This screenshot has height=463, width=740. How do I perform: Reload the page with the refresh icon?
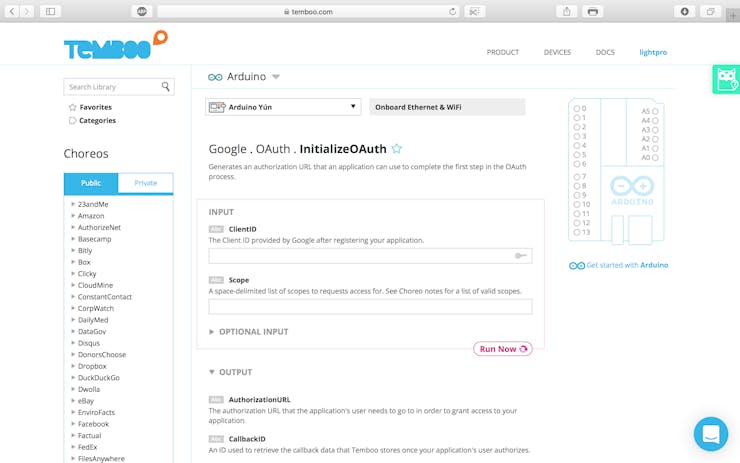tap(452, 11)
